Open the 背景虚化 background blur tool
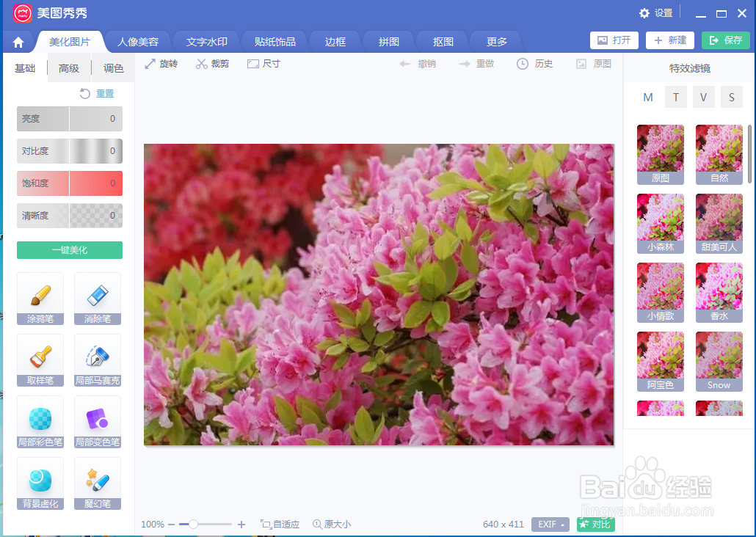 click(x=40, y=483)
